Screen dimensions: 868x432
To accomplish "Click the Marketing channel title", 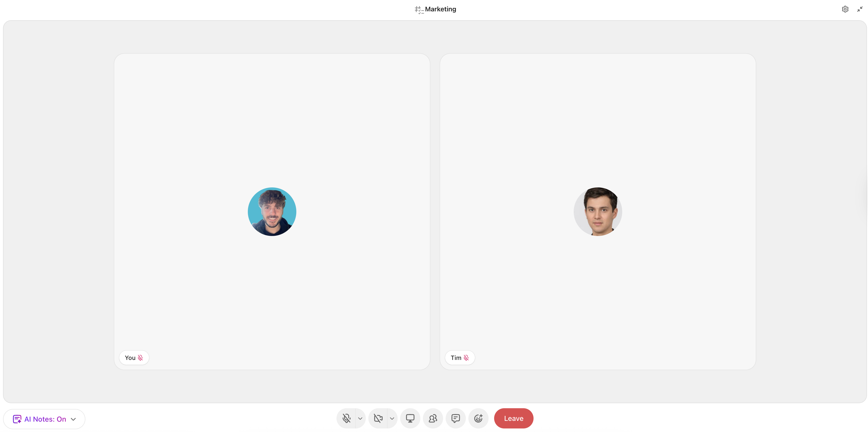I will point(440,9).
